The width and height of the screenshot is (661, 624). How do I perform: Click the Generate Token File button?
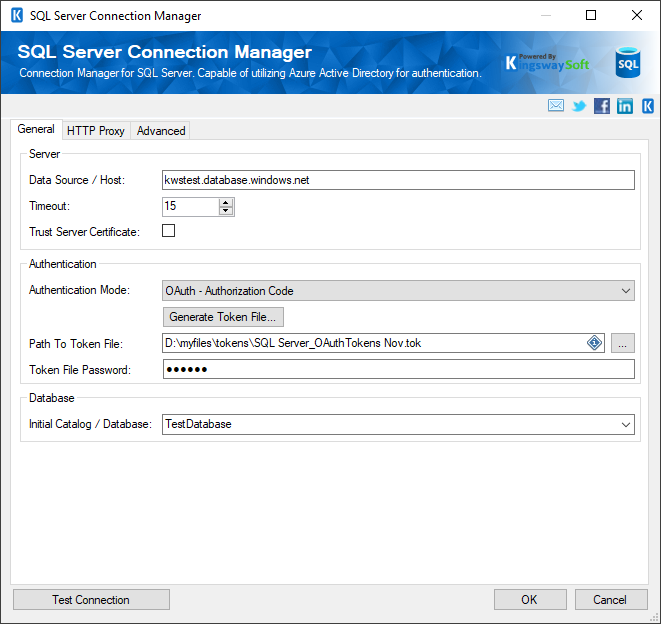pyautogui.click(x=223, y=317)
